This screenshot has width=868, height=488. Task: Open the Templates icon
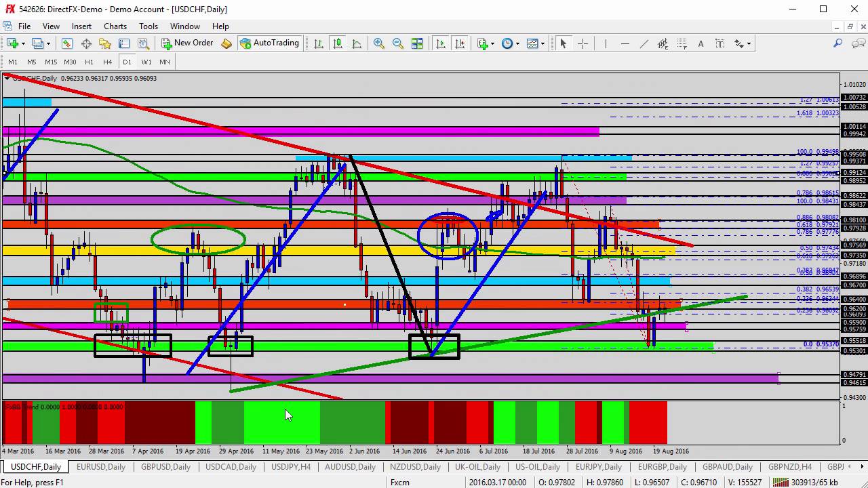(532, 43)
